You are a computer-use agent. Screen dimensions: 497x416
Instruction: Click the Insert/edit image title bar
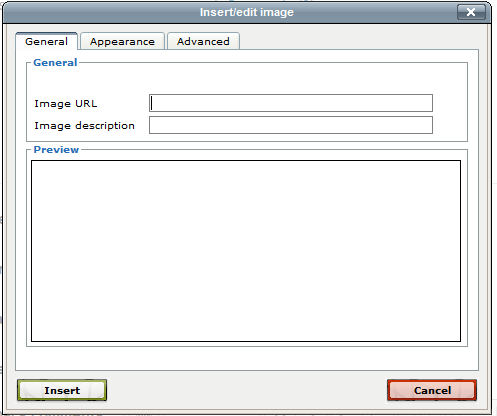tap(247, 12)
